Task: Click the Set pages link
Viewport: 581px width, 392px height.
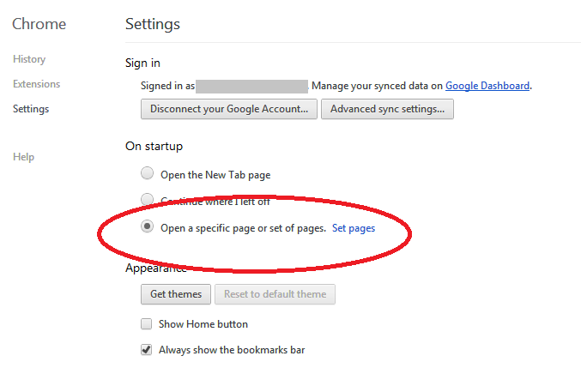Action: (354, 228)
